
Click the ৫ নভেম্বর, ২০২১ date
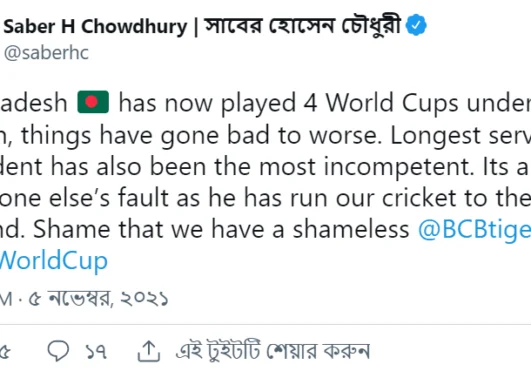tap(98, 299)
